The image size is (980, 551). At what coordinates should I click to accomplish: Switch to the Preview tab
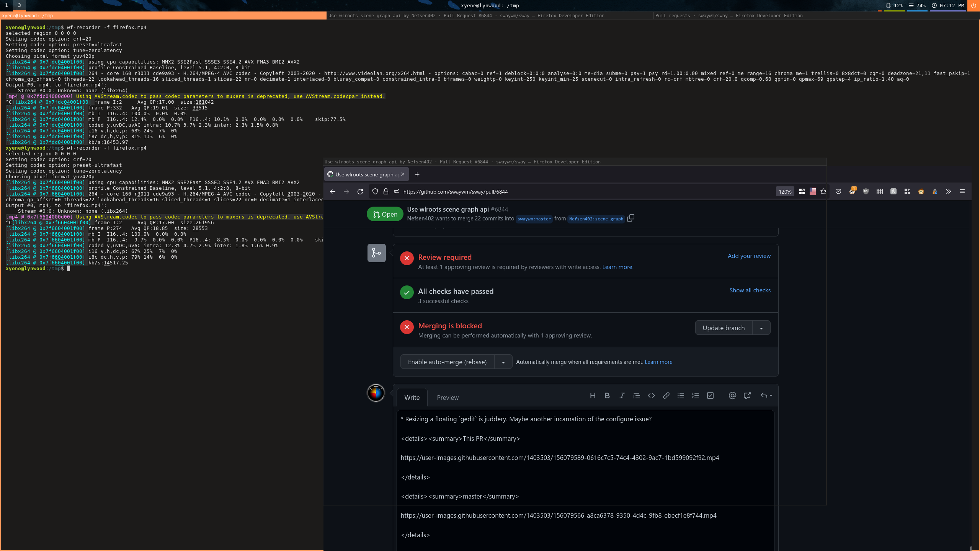click(448, 398)
